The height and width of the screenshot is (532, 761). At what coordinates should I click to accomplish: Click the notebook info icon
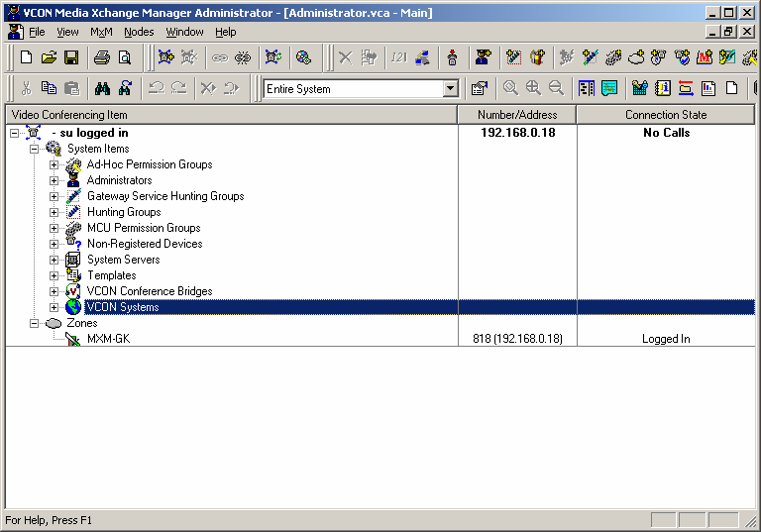click(663, 88)
